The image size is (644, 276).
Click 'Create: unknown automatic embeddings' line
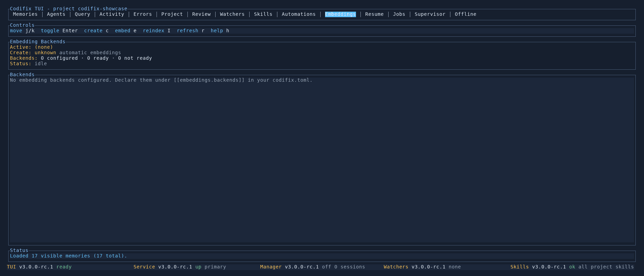click(x=66, y=53)
